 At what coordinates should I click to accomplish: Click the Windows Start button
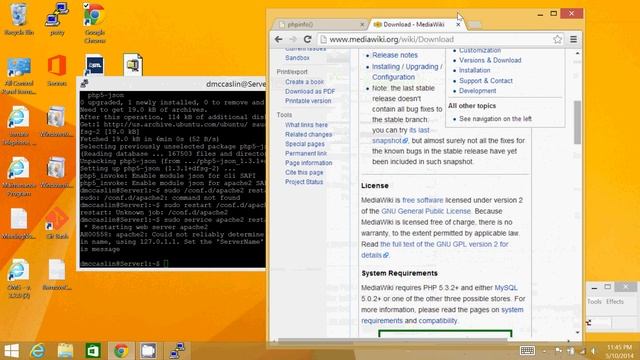click(11, 351)
